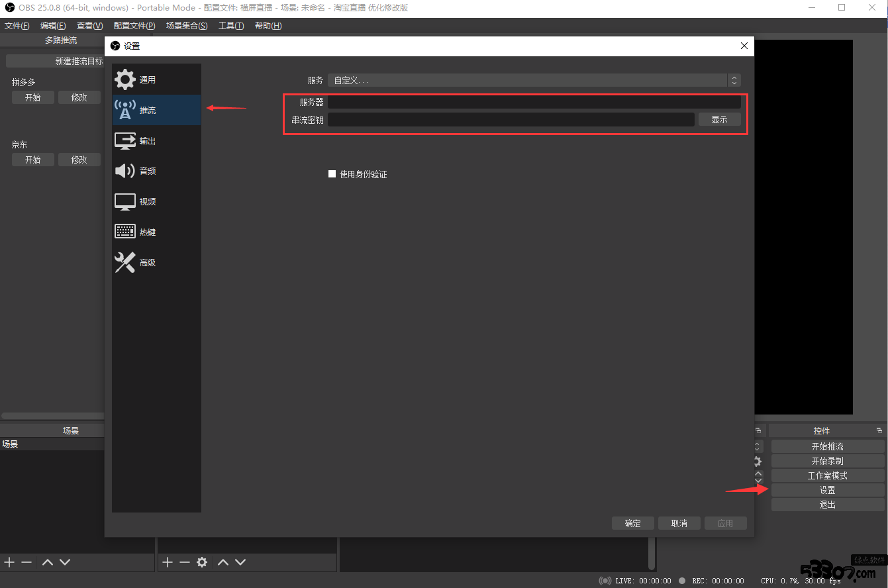This screenshot has height=588, width=888.
Task: Open the 配置文件 profile menu
Action: click(x=134, y=26)
